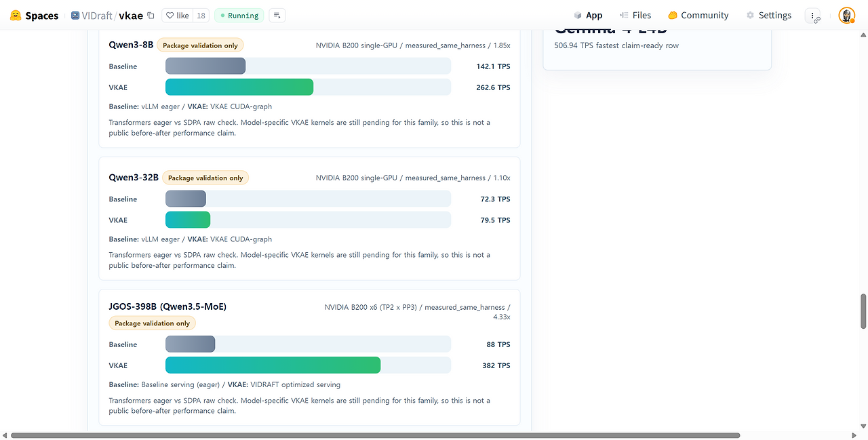
Task: Open the three-dot more options menu
Action: pyautogui.click(x=813, y=16)
